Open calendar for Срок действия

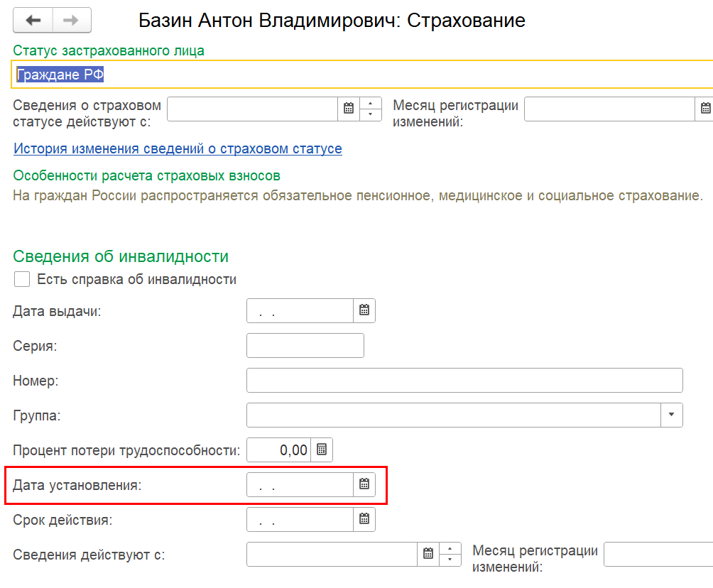364,519
